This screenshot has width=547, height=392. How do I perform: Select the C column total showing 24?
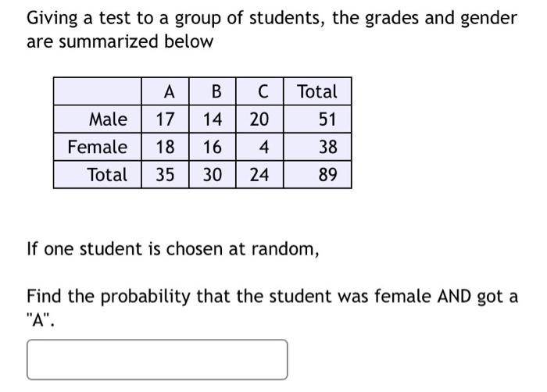coord(259,175)
